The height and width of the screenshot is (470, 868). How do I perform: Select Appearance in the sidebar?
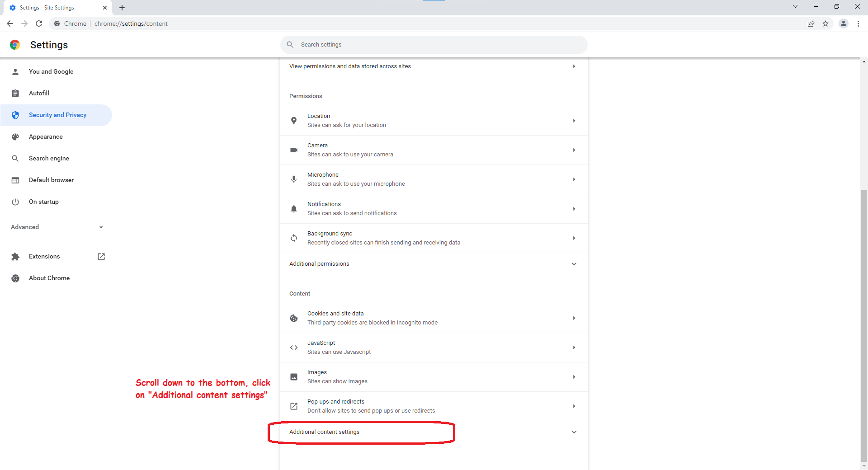click(46, 136)
